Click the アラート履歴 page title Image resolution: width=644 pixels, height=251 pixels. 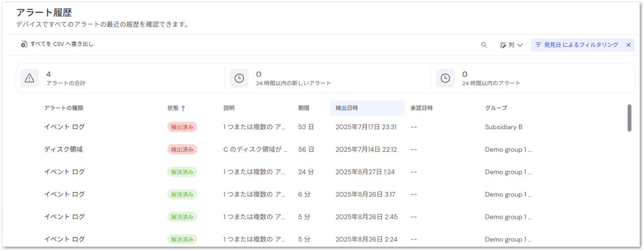click(44, 13)
